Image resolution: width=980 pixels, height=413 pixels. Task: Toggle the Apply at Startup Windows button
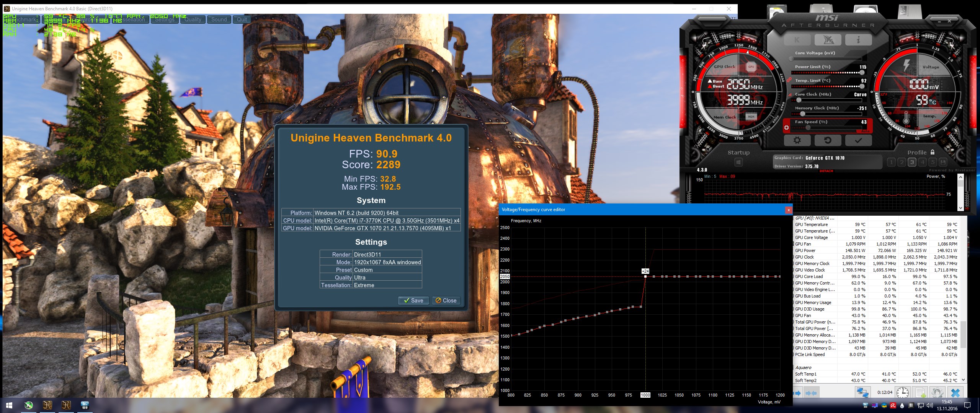pyautogui.click(x=738, y=162)
